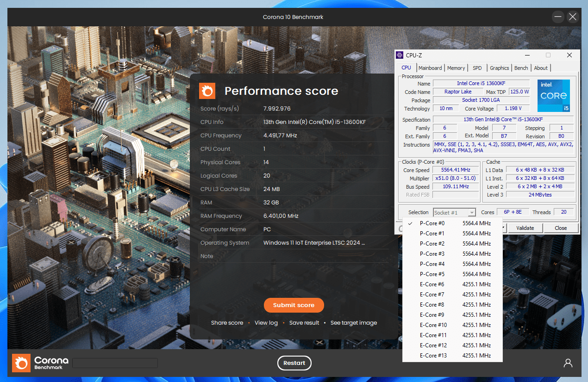The width and height of the screenshot is (588, 382).
Task: Close the Corona 10 Benchmark window
Action: coord(573,17)
